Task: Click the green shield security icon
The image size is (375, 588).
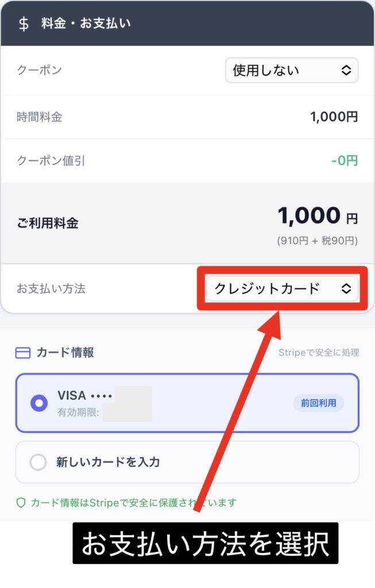Action: click(21, 503)
